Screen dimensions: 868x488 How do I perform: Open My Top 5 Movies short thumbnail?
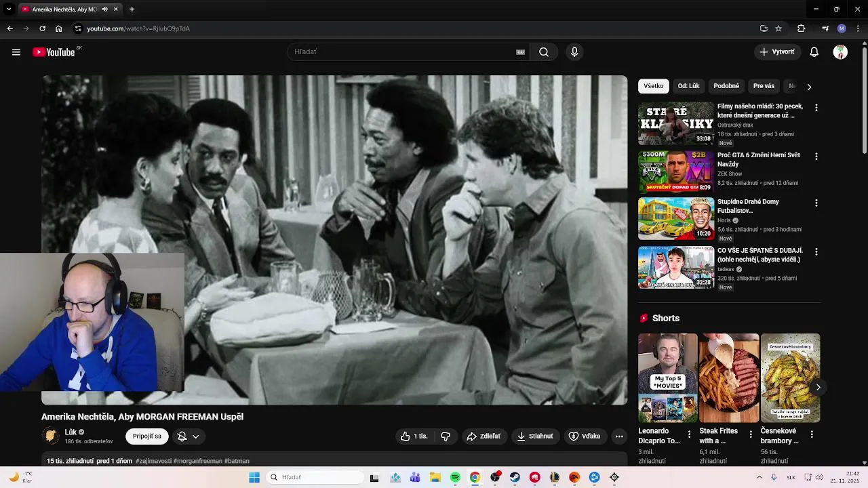point(668,378)
